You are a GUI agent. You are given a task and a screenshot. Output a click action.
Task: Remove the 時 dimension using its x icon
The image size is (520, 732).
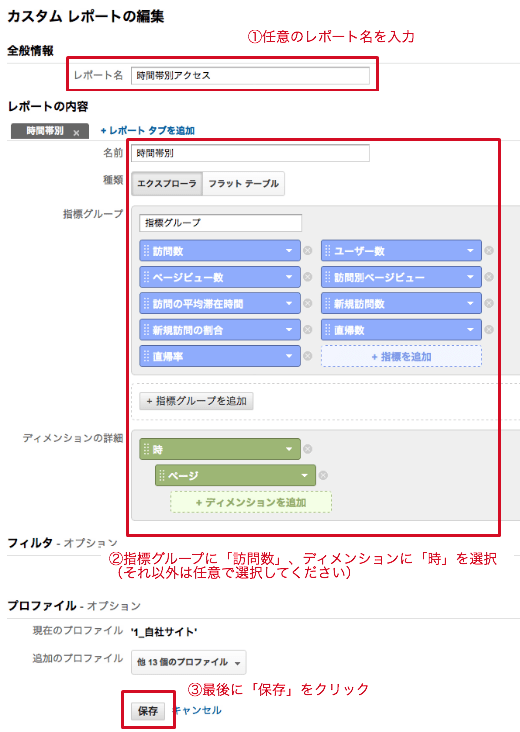coord(308,449)
